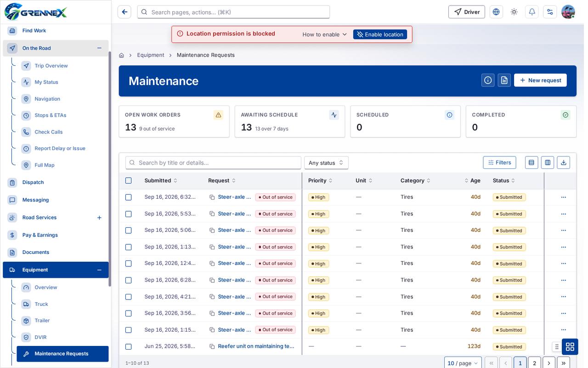Screen dimensions: 588x368
Task: Toggle the light/dark theme sun icon
Action: click(514, 12)
